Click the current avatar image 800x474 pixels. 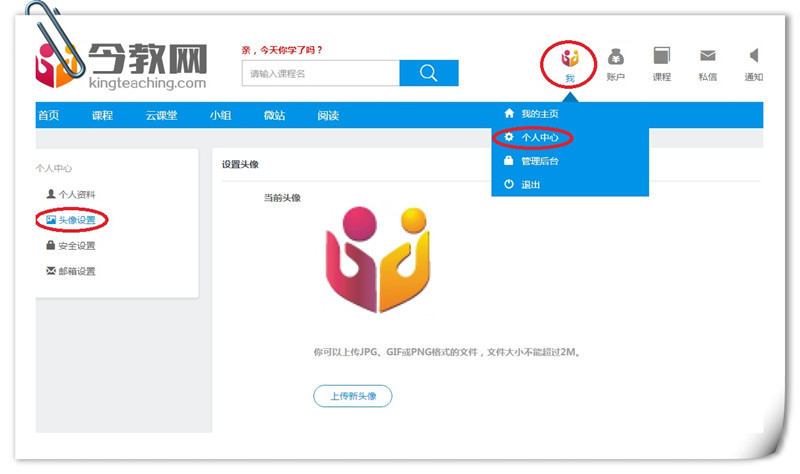click(x=378, y=259)
